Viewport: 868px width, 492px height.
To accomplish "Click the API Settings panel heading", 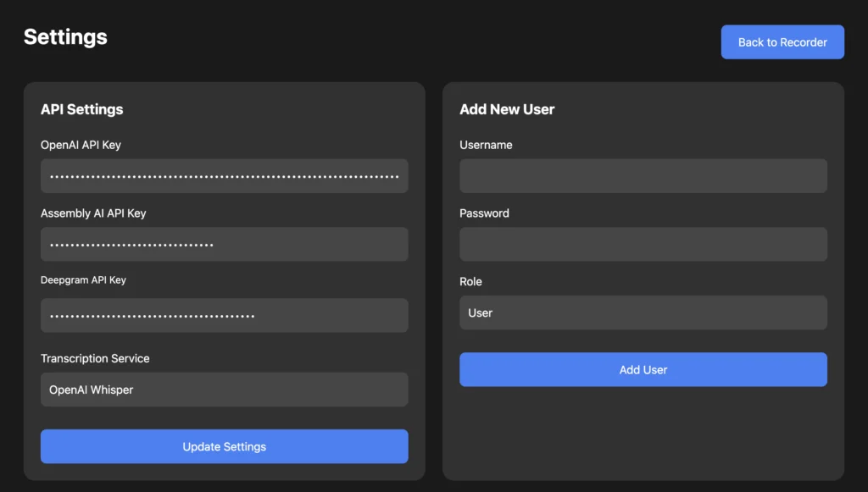I will 81,109.
